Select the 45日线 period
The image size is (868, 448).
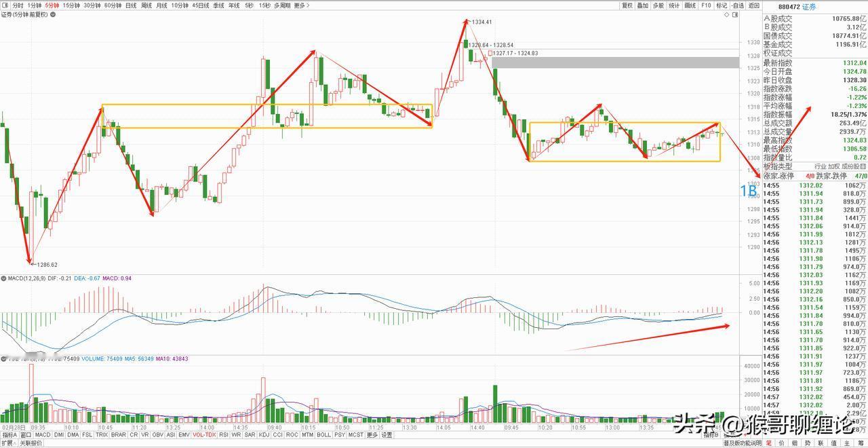click(x=201, y=5)
